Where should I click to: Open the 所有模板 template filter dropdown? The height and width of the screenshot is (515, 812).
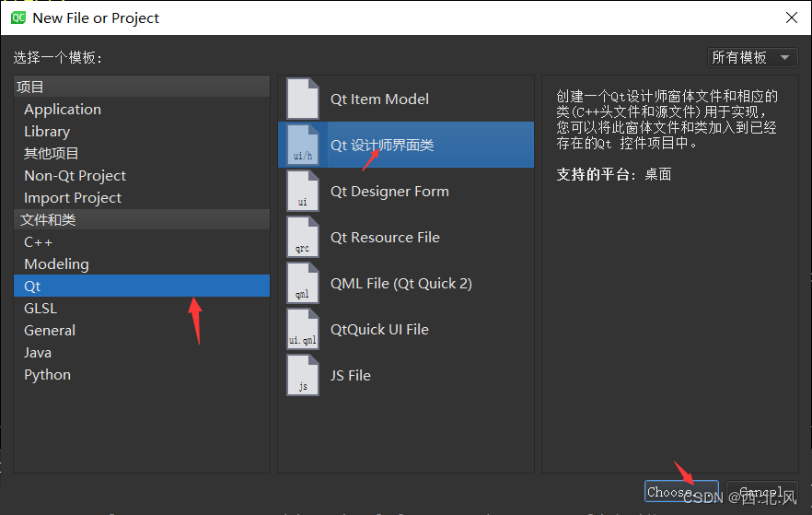tap(752, 57)
